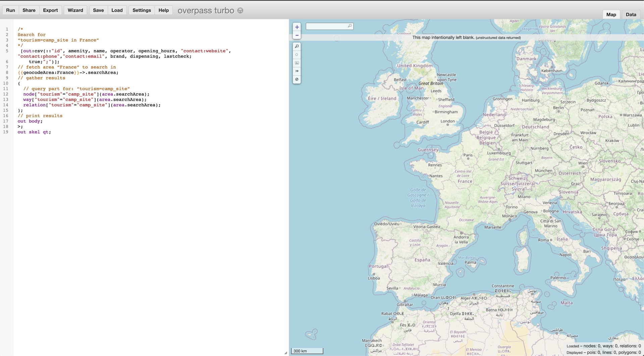Click the map zoom out minus button
Image resolution: width=644 pixels, height=356 pixels.
(297, 35)
